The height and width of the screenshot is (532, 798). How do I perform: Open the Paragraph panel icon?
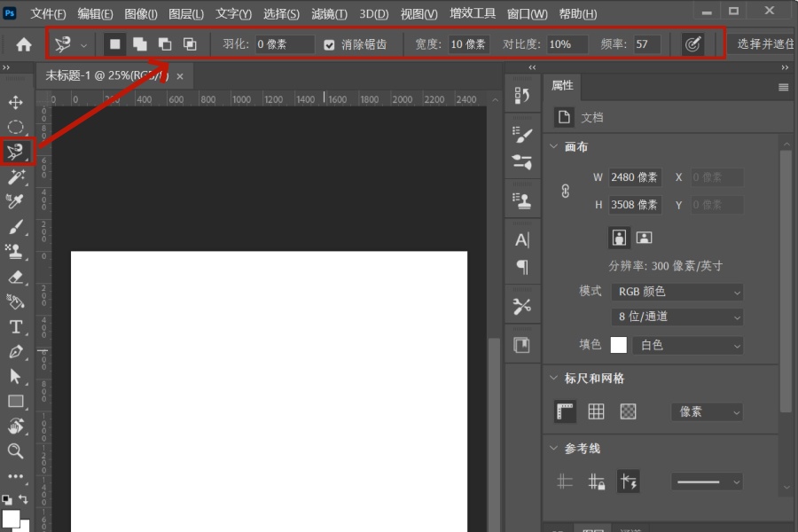pos(521,267)
